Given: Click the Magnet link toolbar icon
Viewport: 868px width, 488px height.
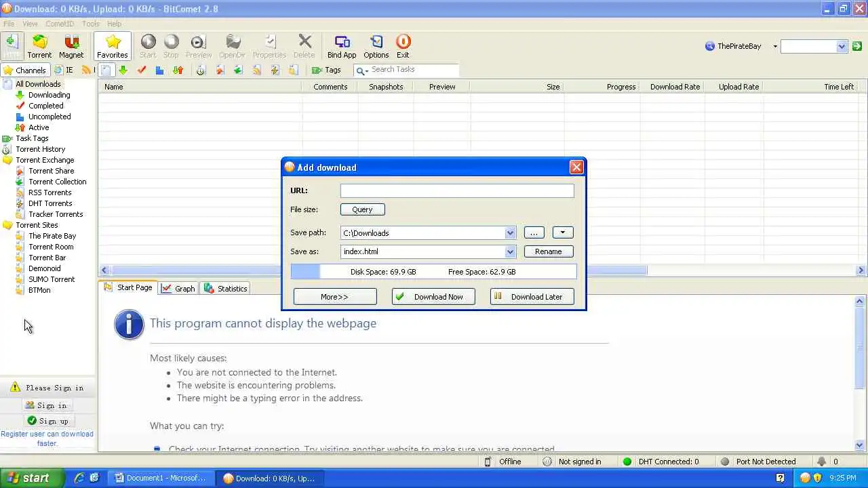Looking at the screenshot, I should [x=71, y=46].
